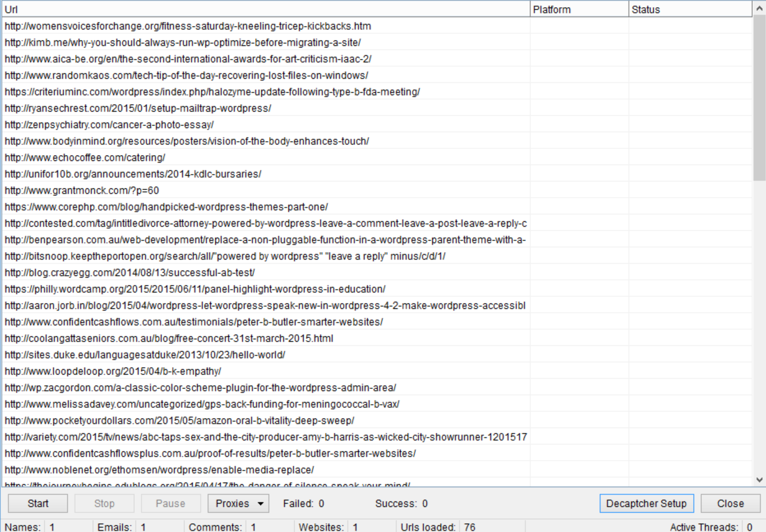Select the zenpsychiatry.com photo-essay row
766x532 pixels.
coord(109,125)
